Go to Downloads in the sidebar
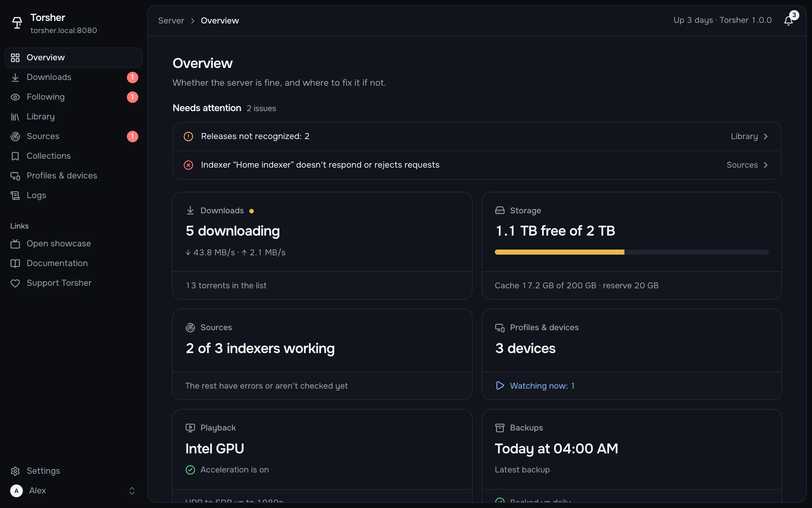 tap(74, 77)
